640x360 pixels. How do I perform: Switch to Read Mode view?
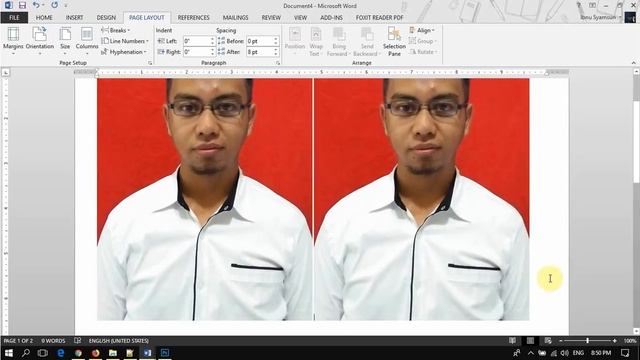coord(512,340)
